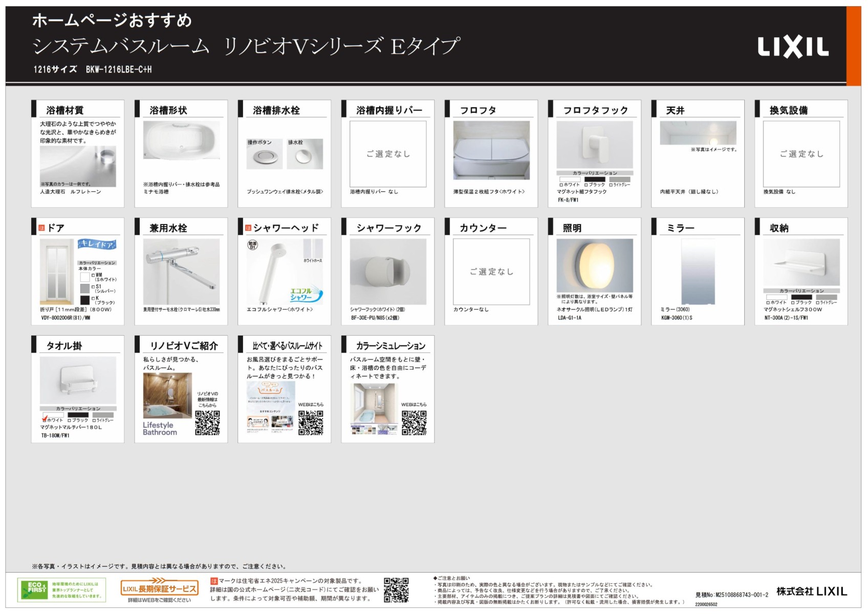Check the ライトグレー checkbox in 収納 card

818,302
